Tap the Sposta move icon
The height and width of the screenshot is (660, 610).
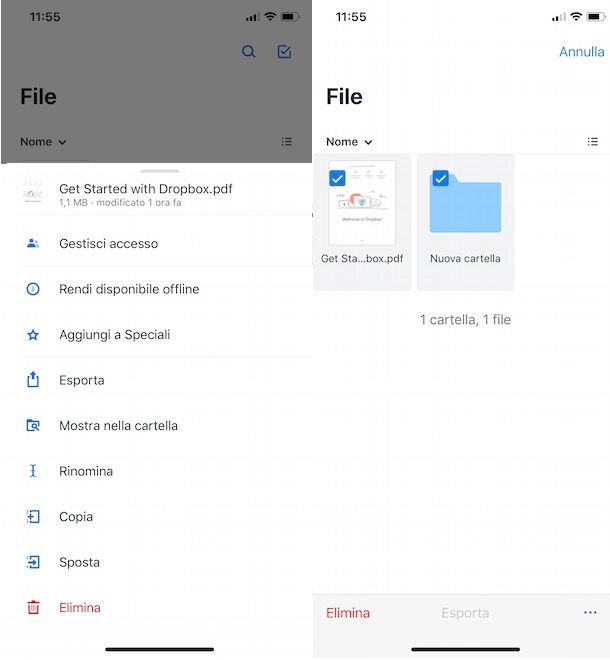pyautogui.click(x=33, y=562)
